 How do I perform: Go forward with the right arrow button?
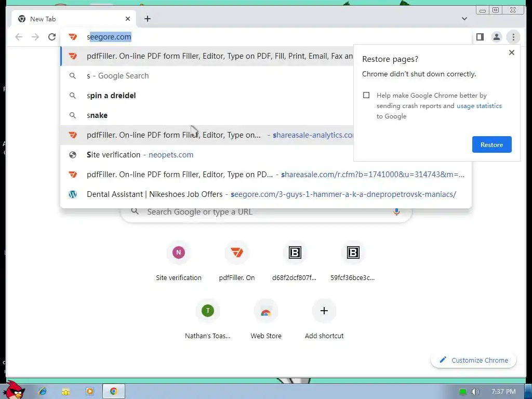click(x=35, y=37)
